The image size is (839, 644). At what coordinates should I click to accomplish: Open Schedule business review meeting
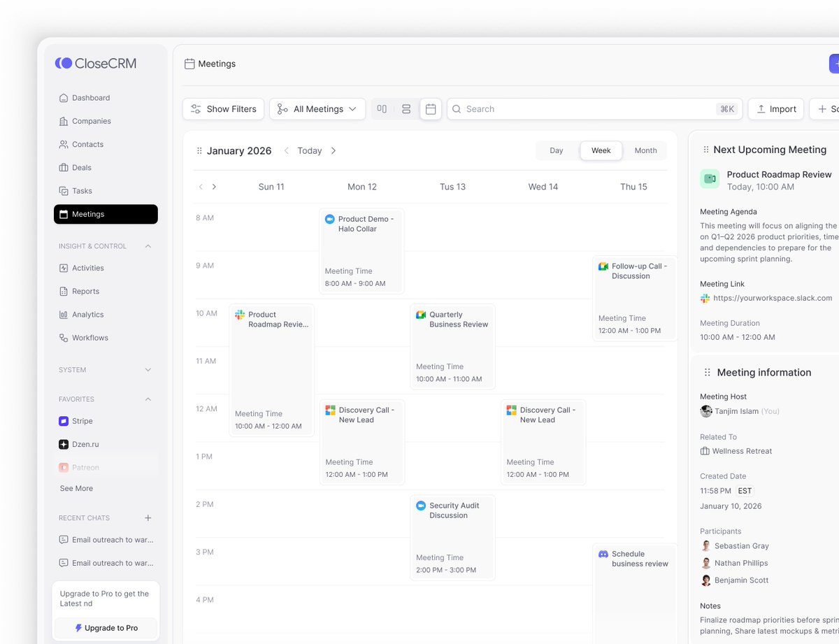tap(634, 594)
